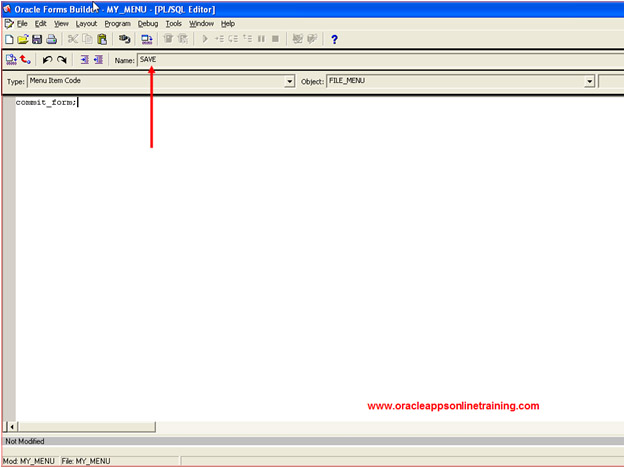Open the Layout menu
Screen dimensions: 627x468
click(x=86, y=23)
